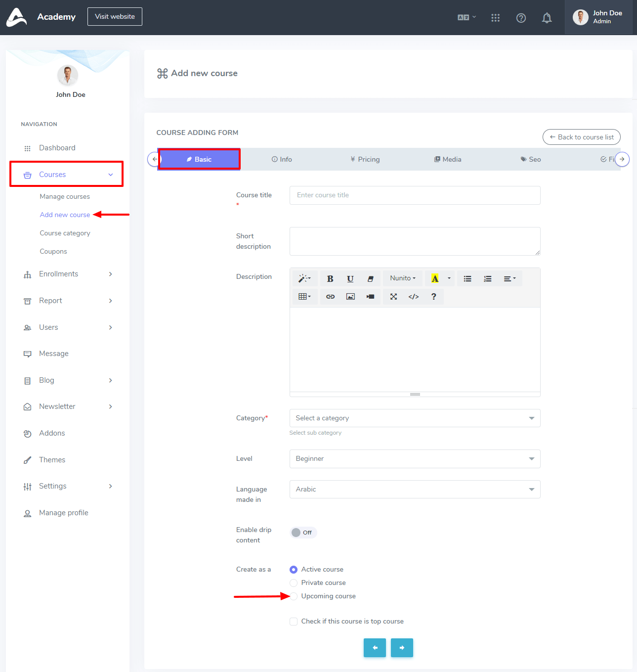
Task: Select the Upcoming course radio option
Action: click(294, 596)
